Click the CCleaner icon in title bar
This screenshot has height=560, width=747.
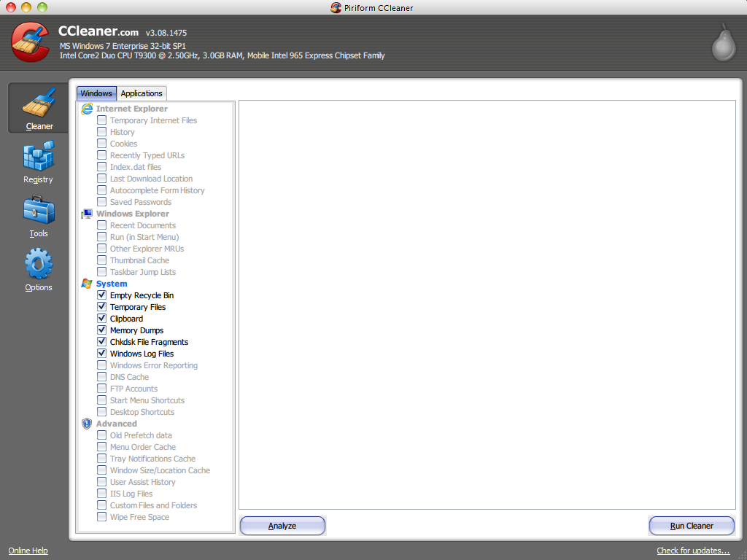(336, 7)
